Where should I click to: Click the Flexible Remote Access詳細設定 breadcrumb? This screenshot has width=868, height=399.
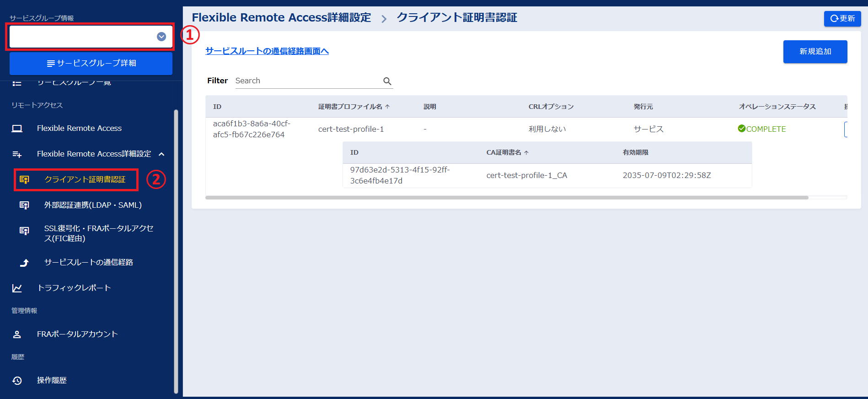tap(281, 18)
